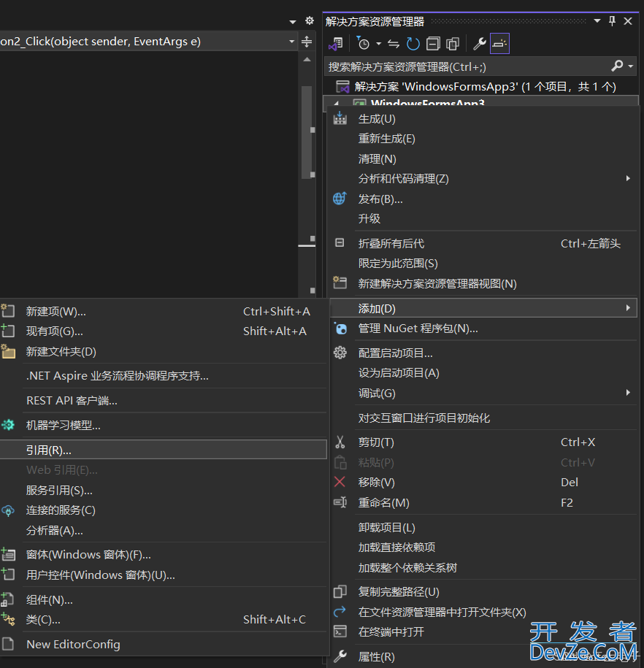Click 设为启动项目(A) menu item

483,373
